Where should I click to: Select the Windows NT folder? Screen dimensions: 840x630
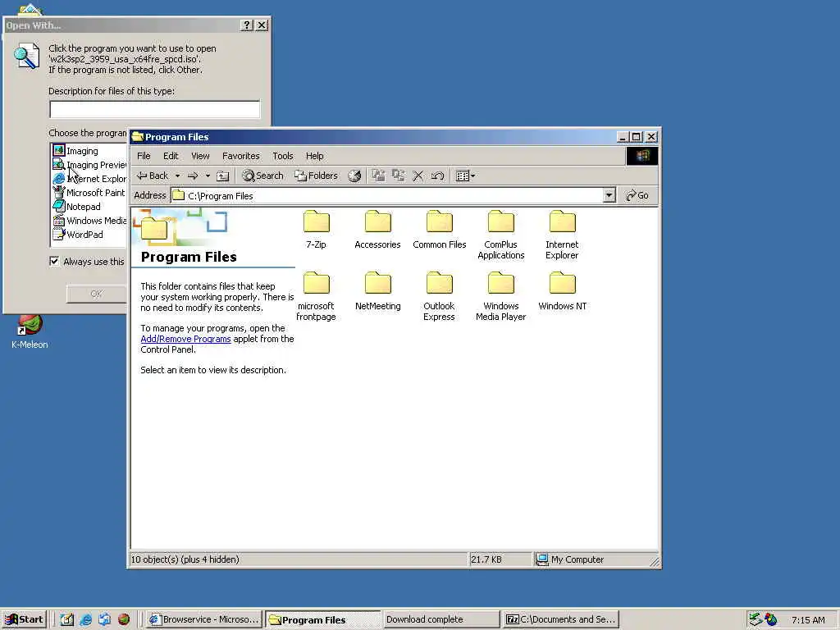pos(563,291)
